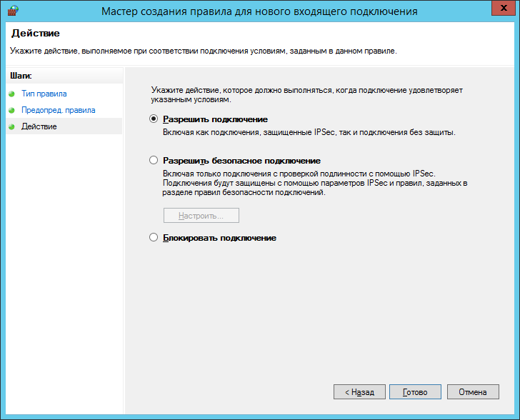Click the wizard title bar text
Viewport: 520px width, 420px height.
(259, 11)
